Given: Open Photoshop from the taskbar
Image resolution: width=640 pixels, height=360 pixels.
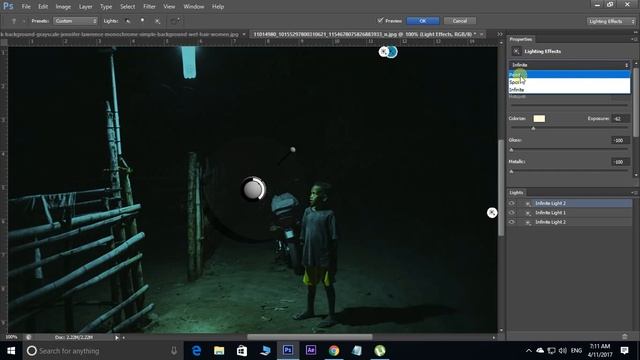Looking at the screenshot, I should point(288,350).
